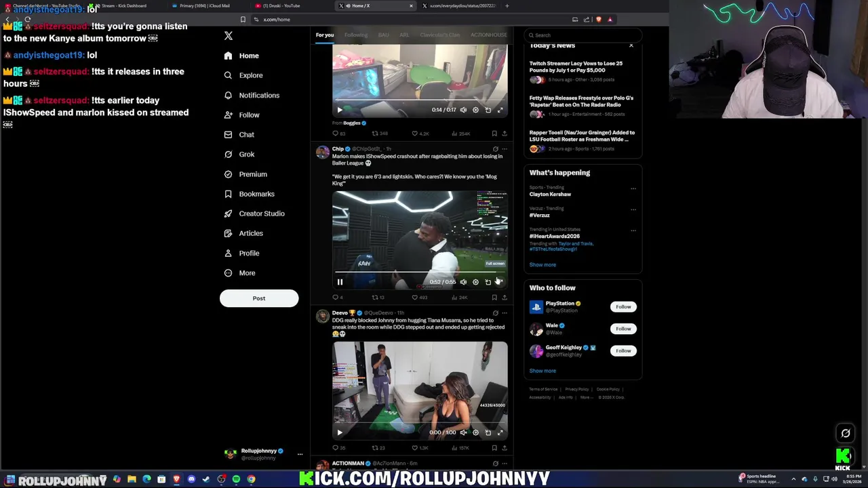Open more options on the Chip post
The height and width of the screenshot is (488, 868).
(504, 149)
